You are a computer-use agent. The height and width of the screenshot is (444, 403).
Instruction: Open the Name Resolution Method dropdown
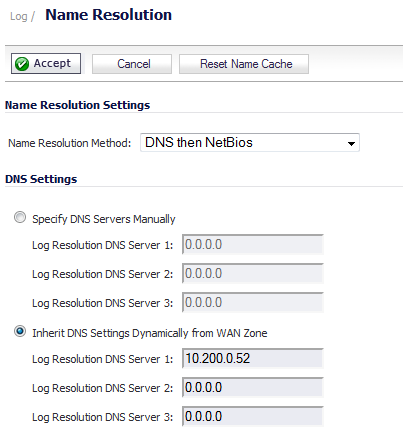pos(250,143)
